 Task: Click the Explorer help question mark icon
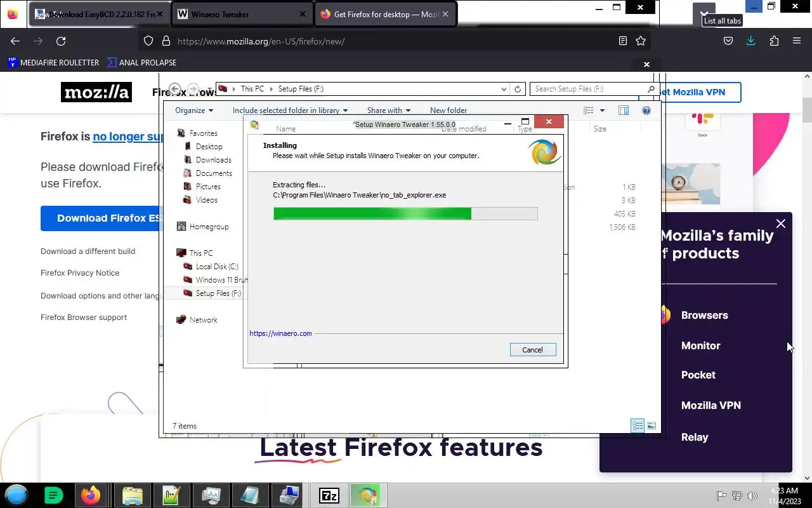646,110
